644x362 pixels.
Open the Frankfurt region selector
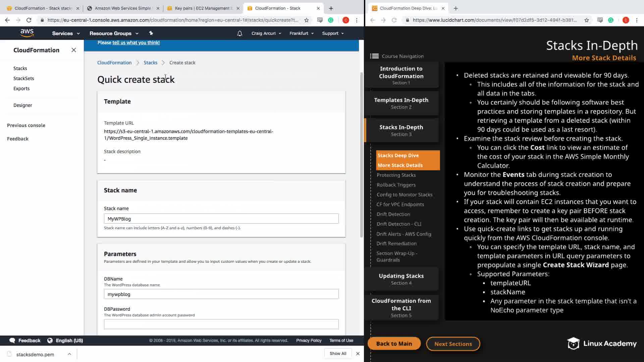[x=301, y=34]
